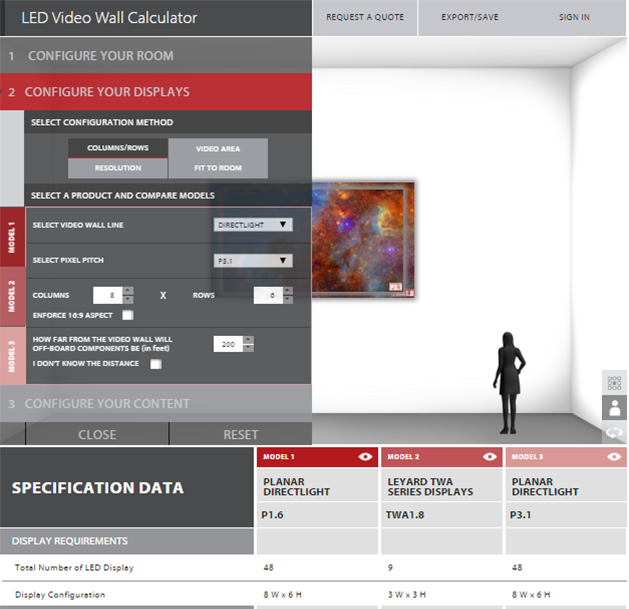Toggle Model 1 visibility eye icon

pyautogui.click(x=365, y=457)
